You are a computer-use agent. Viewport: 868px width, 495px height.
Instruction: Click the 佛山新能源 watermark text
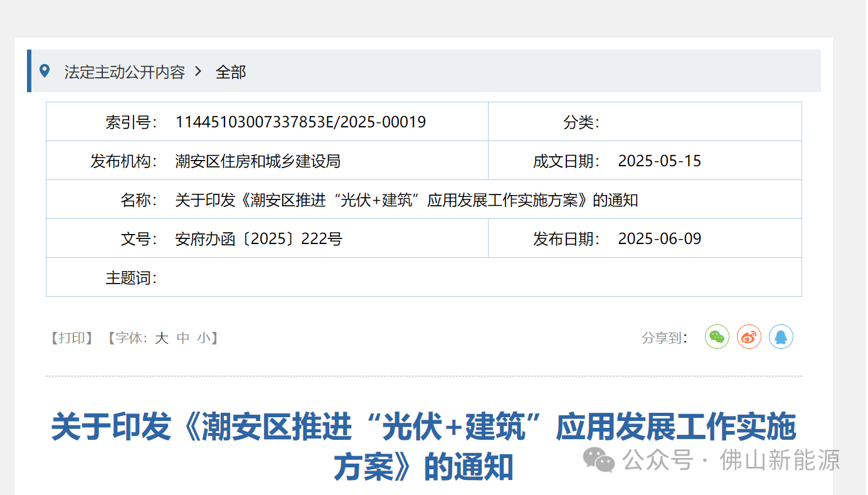point(780,460)
